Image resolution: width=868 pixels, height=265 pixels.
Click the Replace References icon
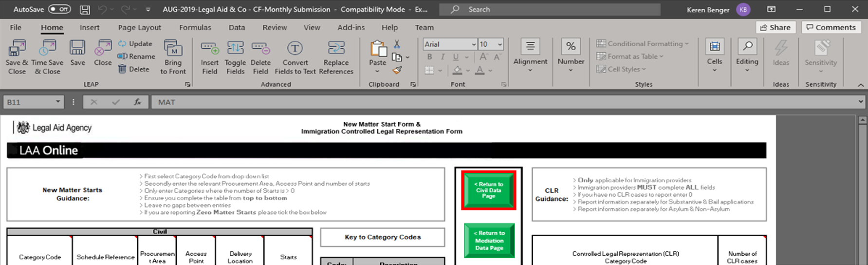336,49
